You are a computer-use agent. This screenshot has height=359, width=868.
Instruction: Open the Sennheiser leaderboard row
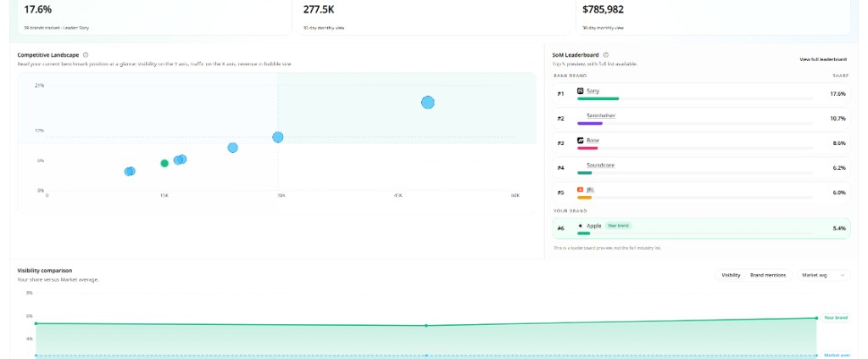point(701,119)
